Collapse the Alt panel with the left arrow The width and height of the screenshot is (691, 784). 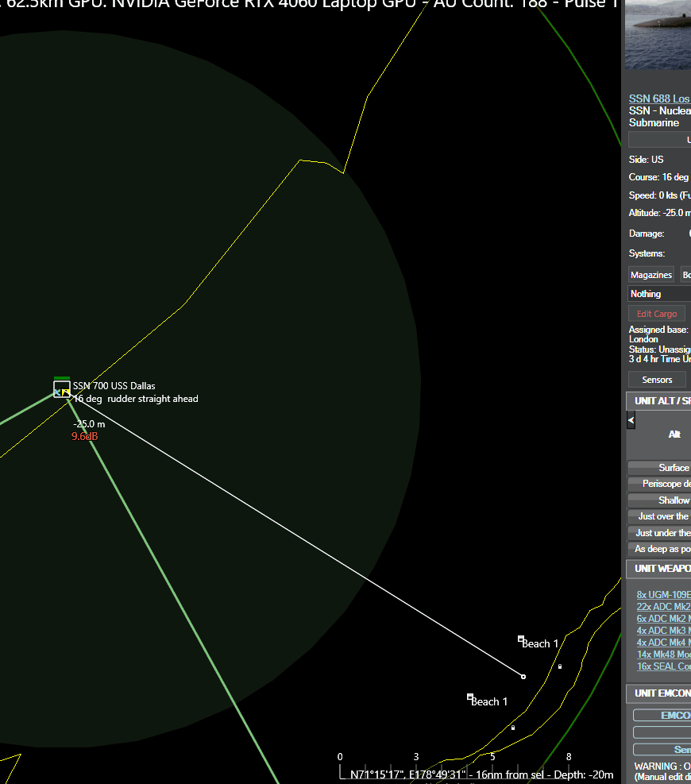point(631,420)
